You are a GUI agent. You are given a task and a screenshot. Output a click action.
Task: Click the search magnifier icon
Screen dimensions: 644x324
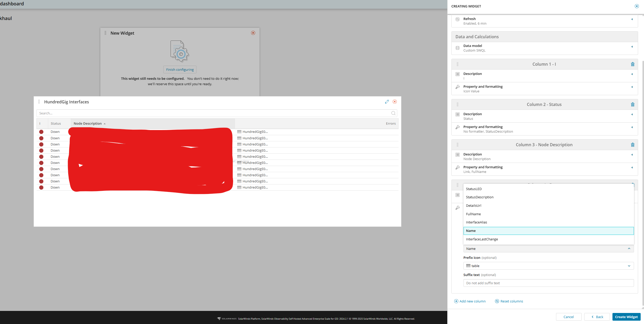[393, 113]
